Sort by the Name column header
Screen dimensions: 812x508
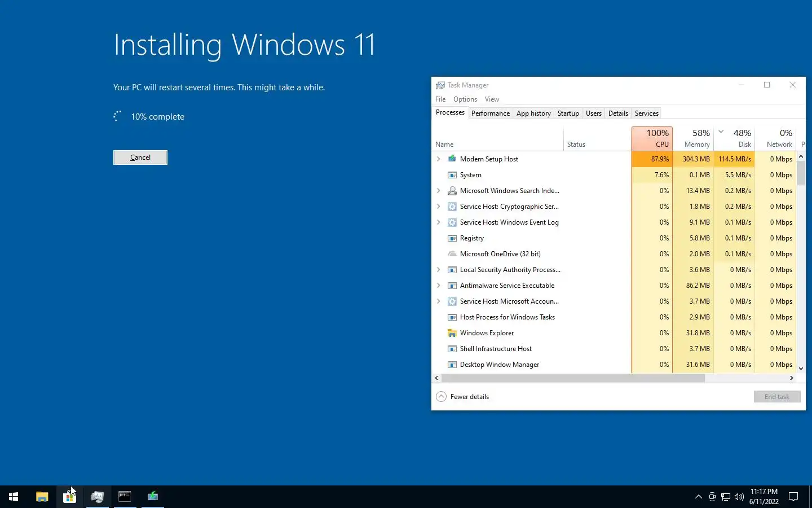tap(498, 138)
